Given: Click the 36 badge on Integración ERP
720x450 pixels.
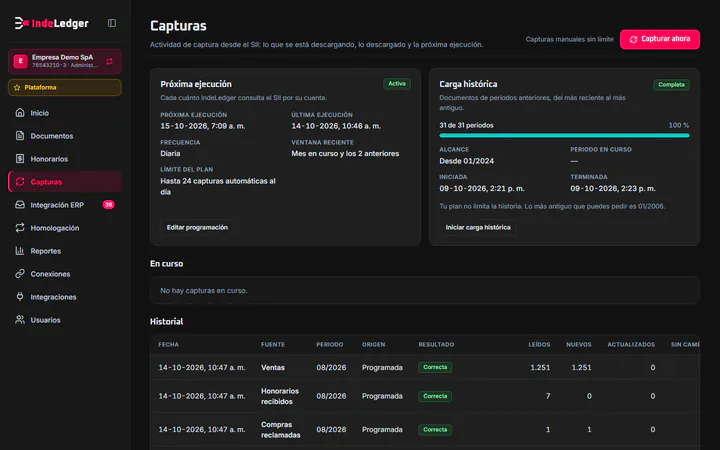Looking at the screenshot, I should point(108,205).
